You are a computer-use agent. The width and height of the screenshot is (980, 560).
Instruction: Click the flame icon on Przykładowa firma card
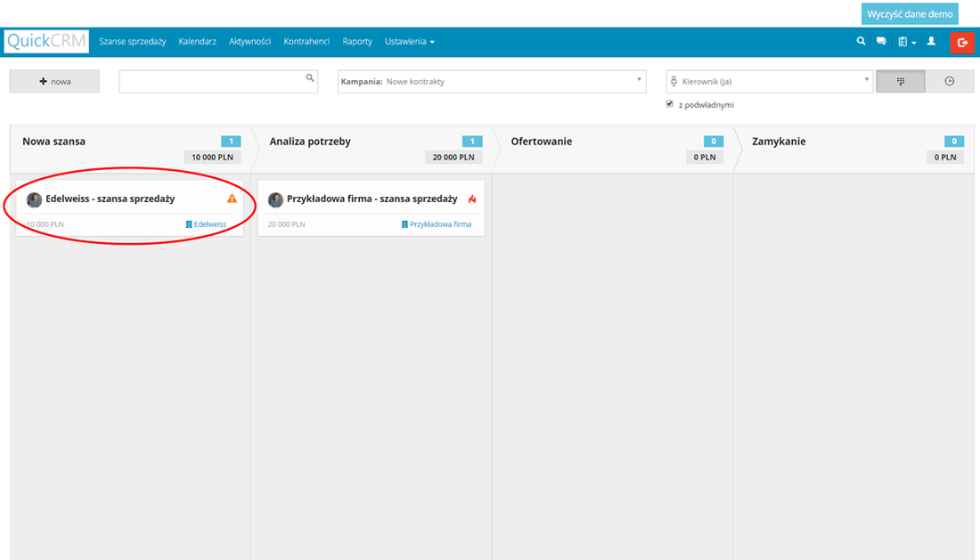472,199
